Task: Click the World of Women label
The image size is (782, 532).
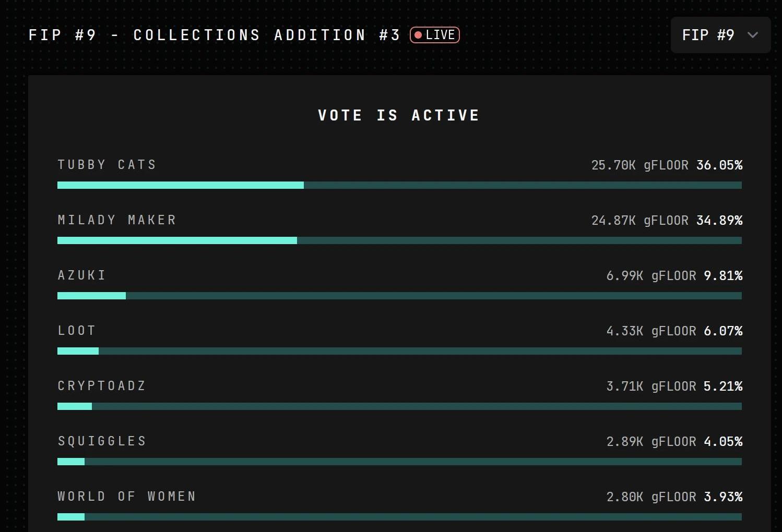Action: pyautogui.click(x=127, y=497)
